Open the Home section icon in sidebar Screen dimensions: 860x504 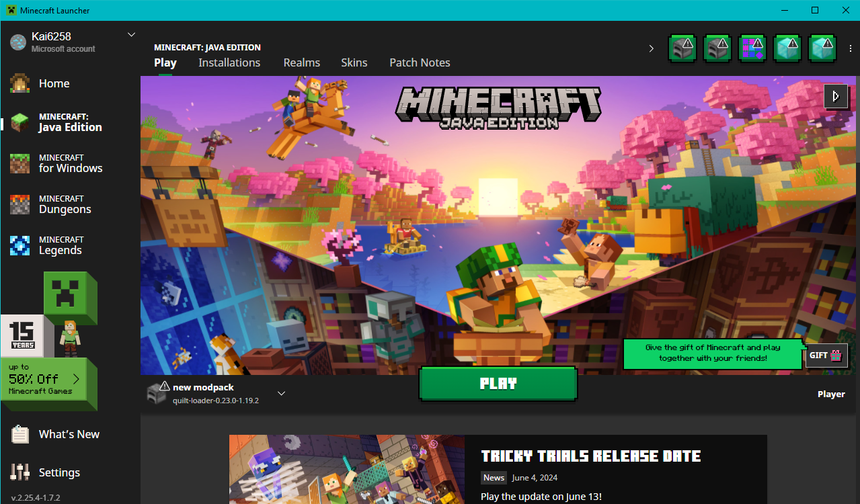click(x=19, y=83)
